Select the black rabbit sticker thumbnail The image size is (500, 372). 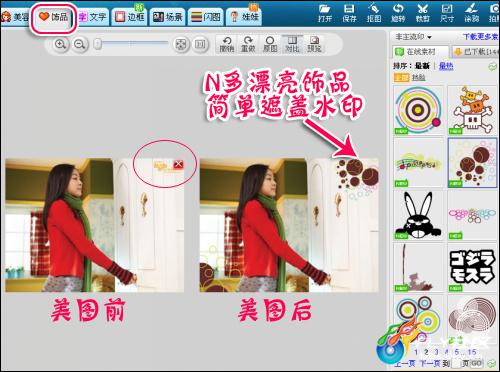pyautogui.click(x=418, y=215)
